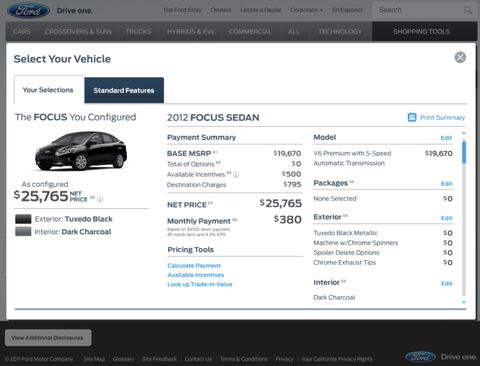Image resolution: width=480 pixels, height=366 pixels.
Task: Switch to the Standard Features tab
Action: pos(124,90)
